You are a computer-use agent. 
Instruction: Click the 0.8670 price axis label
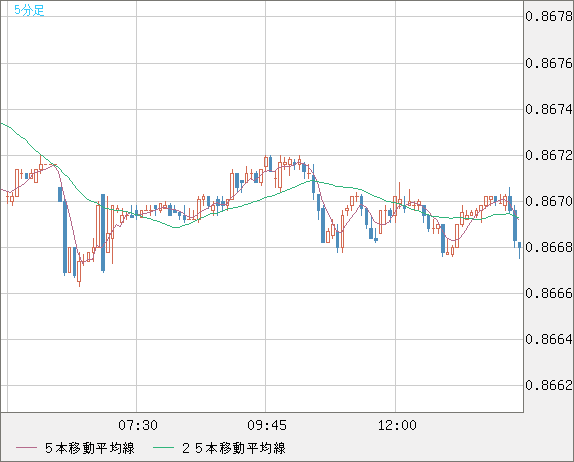coord(548,201)
